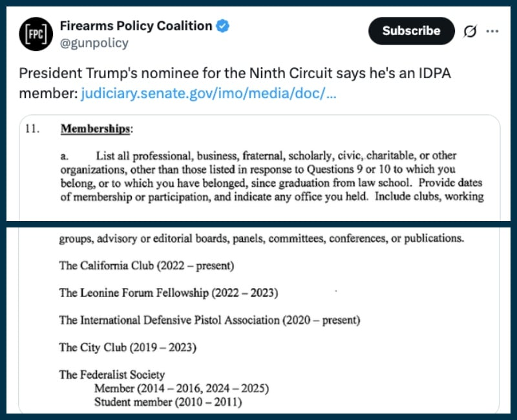The height and width of the screenshot is (420, 517).
Task: Click The Federalist Society entry
Action: 112,375
